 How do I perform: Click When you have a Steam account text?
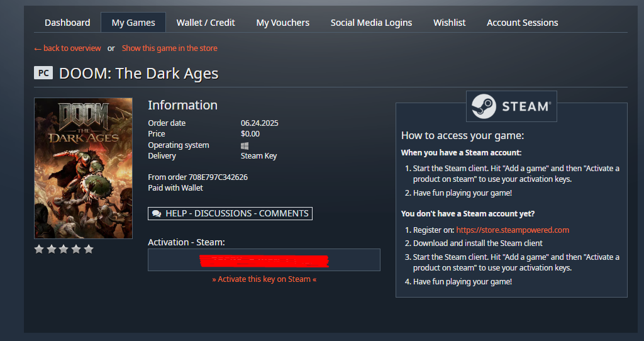coord(461,153)
